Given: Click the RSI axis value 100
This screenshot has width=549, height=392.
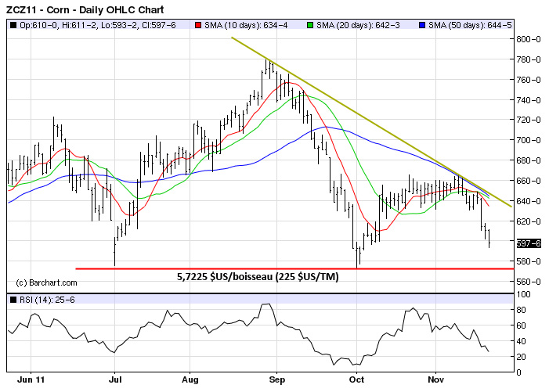Looking at the screenshot, I should (x=523, y=294).
